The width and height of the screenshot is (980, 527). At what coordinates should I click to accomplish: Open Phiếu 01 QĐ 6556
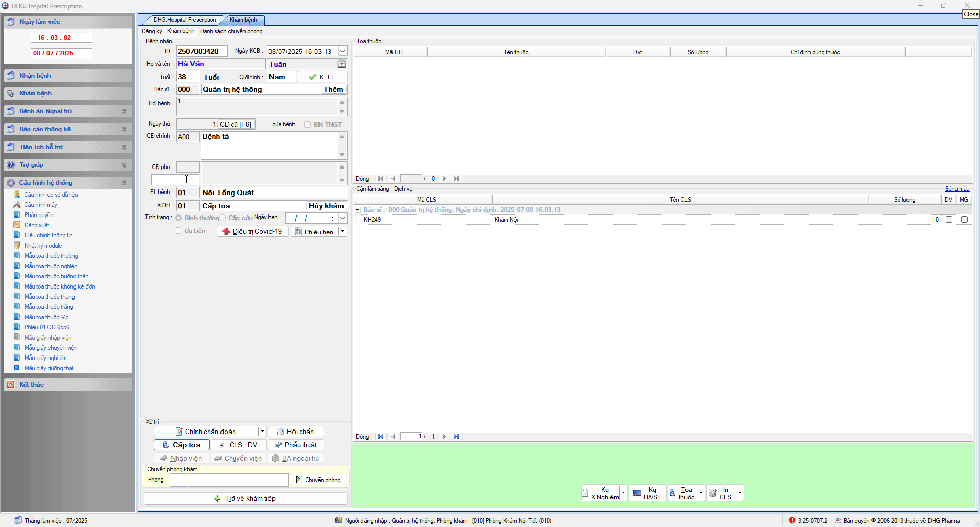pos(46,327)
